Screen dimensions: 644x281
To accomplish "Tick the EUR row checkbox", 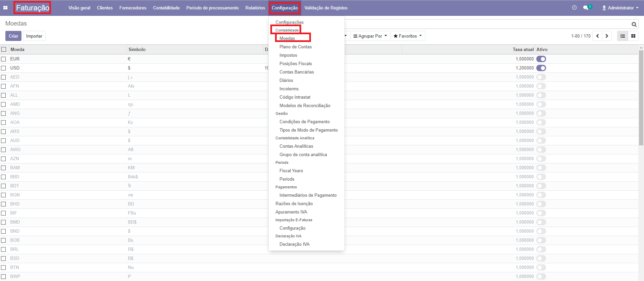I will (x=4, y=59).
